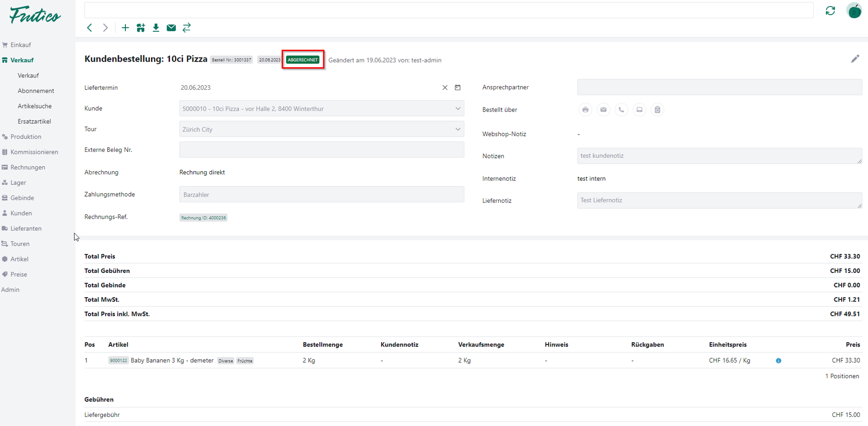This screenshot has width=868, height=426.
Task: Click the pencil edit icon
Action: click(x=855, y=59)
